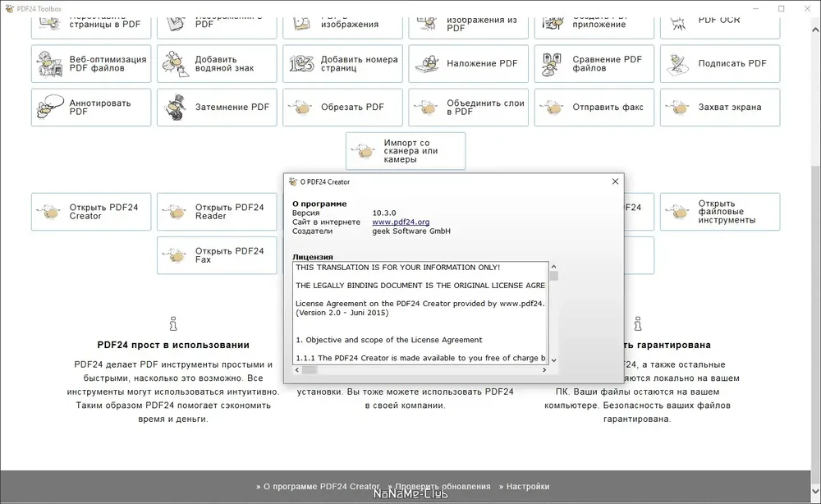Choose the Наложение PDF tile
The image size is (821, 504).
[468, 64]
